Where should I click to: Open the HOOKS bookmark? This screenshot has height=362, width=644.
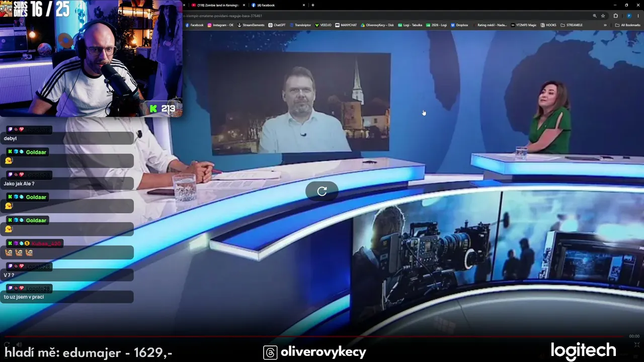[548, 25]
